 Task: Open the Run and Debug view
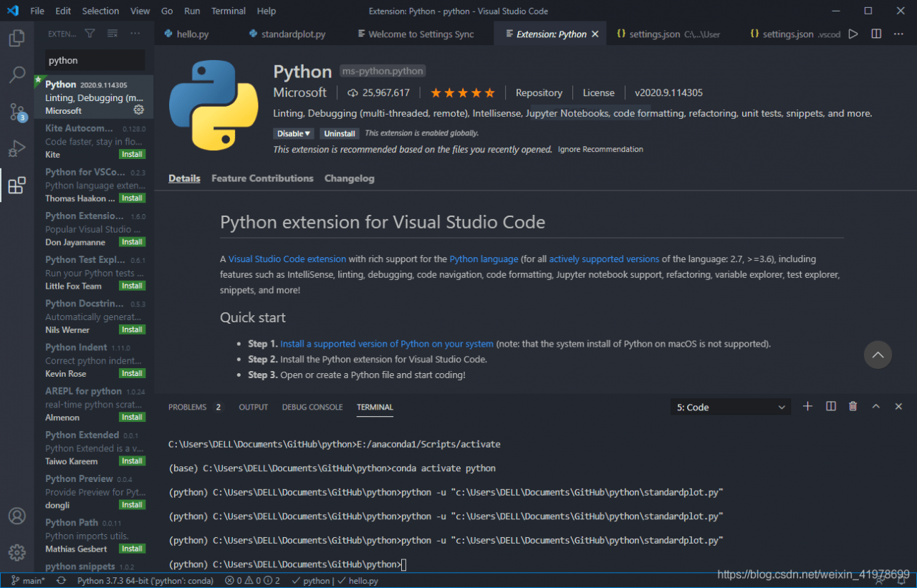click(x=17, y=148)
